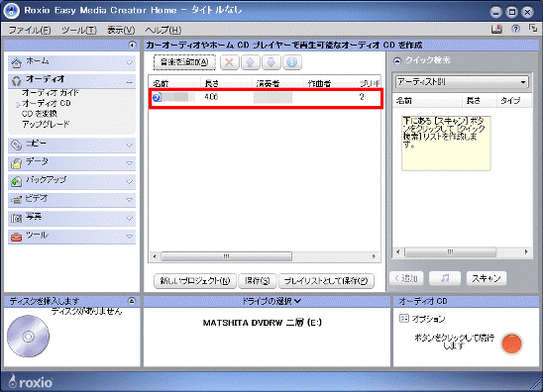Click the music note preview button
The image size is (543, 392).
[445, 278]
